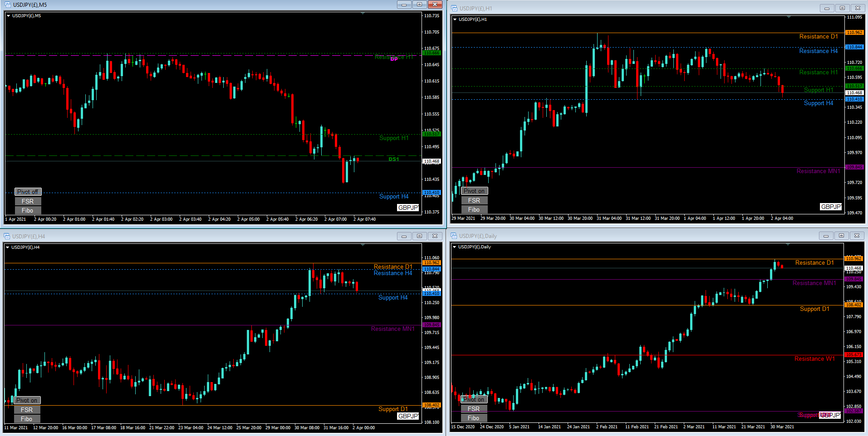Select the 'Support H4' label on the H4 chart

click(x=393, y=298)
